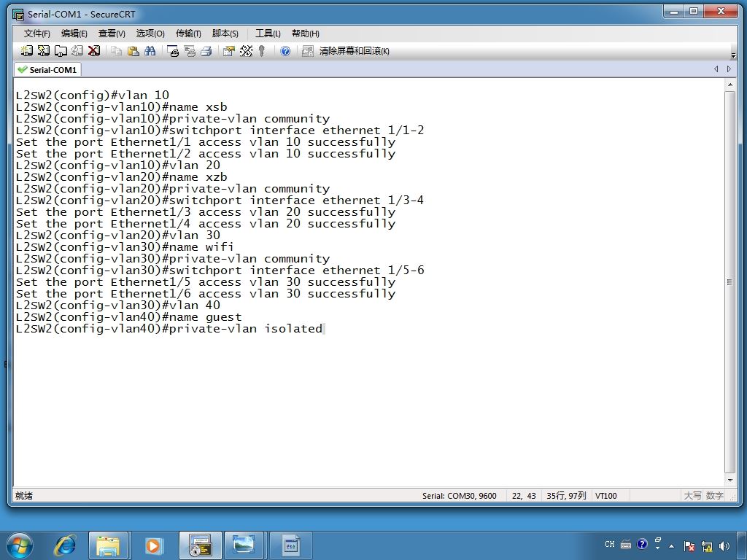
Task: Click the terminal scrollbar up arrow
Action: point(729,85)
